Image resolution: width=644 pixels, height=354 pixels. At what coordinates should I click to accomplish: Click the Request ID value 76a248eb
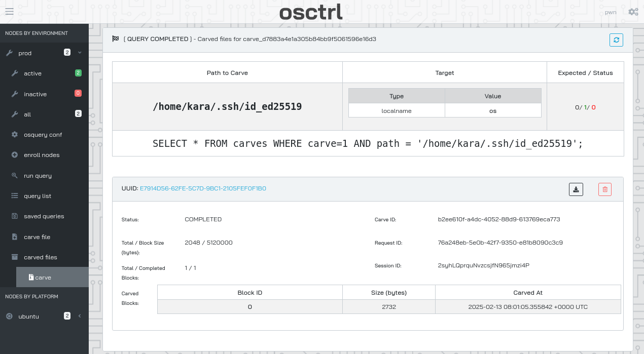(x=500, y=243)
